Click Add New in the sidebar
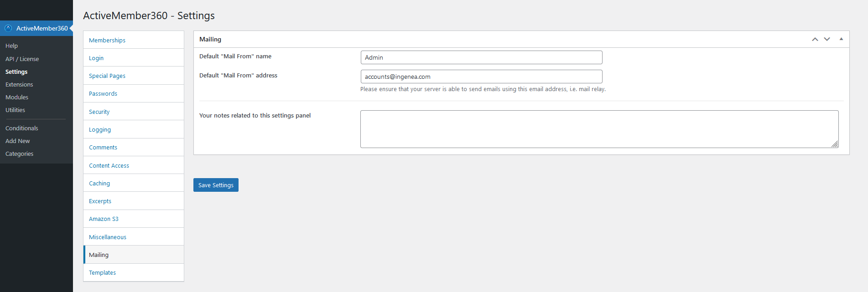 pos(17,141)
